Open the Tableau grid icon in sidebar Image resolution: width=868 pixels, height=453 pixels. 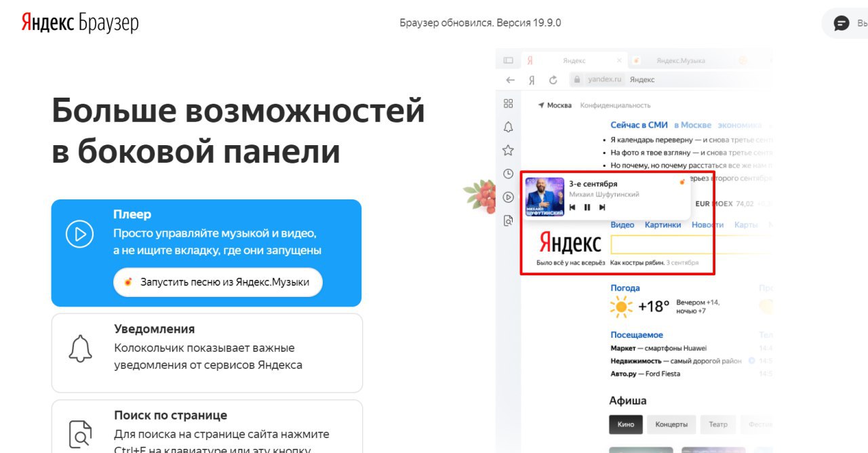tap(508, 104)
